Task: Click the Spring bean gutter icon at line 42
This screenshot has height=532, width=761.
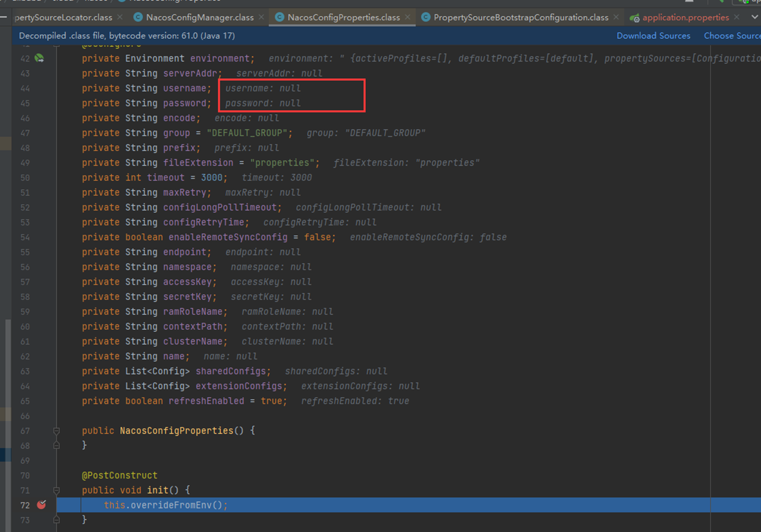Action: pyautogui.click(x=40, y=58)
